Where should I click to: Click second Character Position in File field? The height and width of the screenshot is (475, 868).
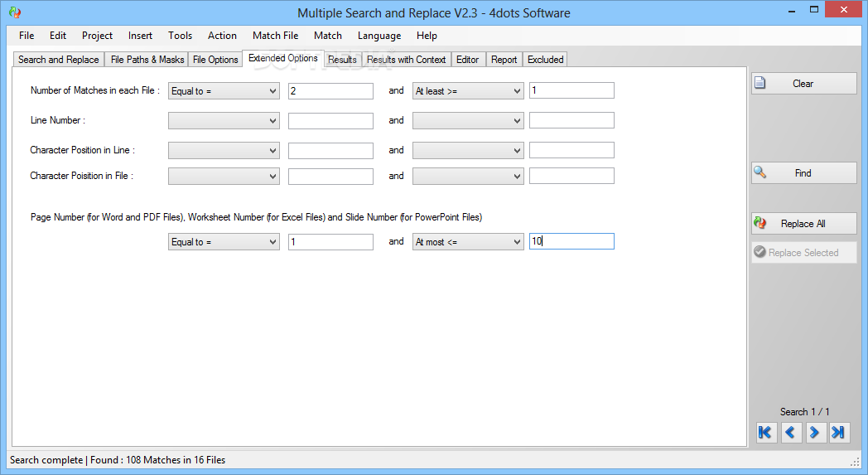571,176
